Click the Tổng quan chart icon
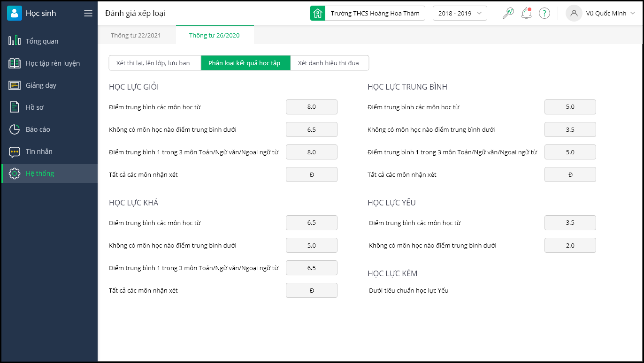This screenshot has width=644, height=363. 15,41
